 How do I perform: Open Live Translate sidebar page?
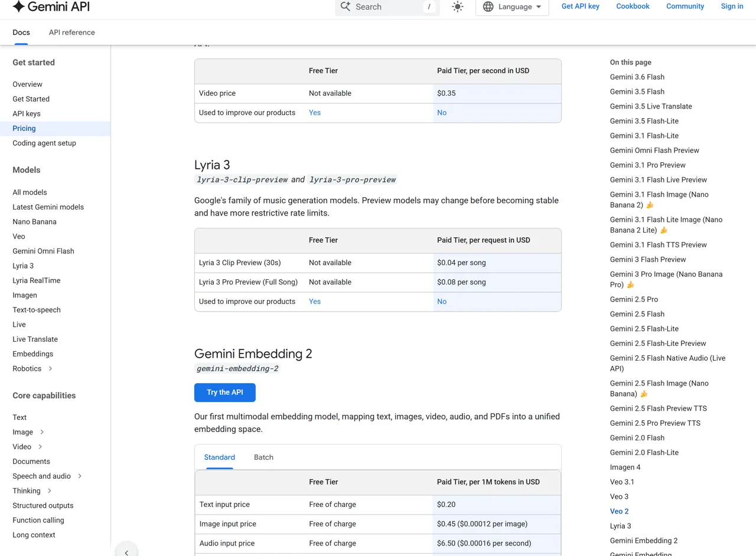coord(35,339)
